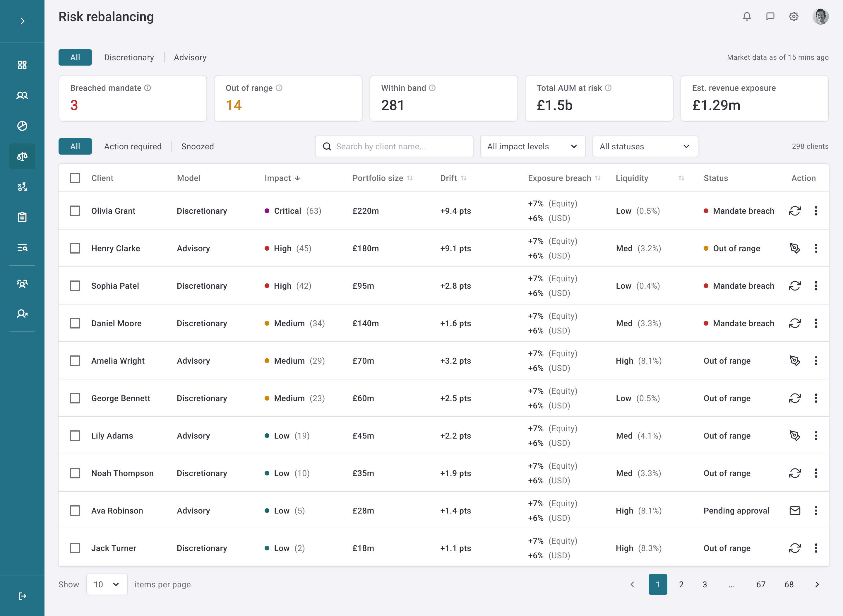843x616 pixels.
Task: Click the balance scale sidebar icon
Action: [22, 156]
